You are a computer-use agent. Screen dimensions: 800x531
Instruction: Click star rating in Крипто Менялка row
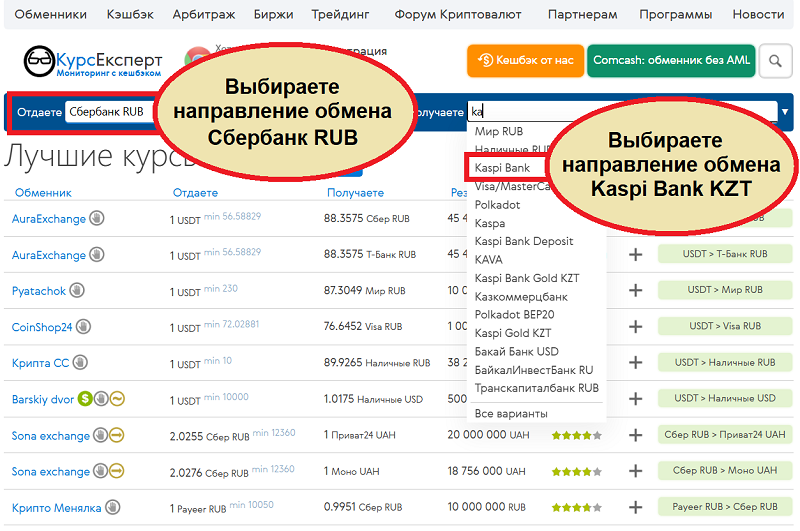pos(577,508)
